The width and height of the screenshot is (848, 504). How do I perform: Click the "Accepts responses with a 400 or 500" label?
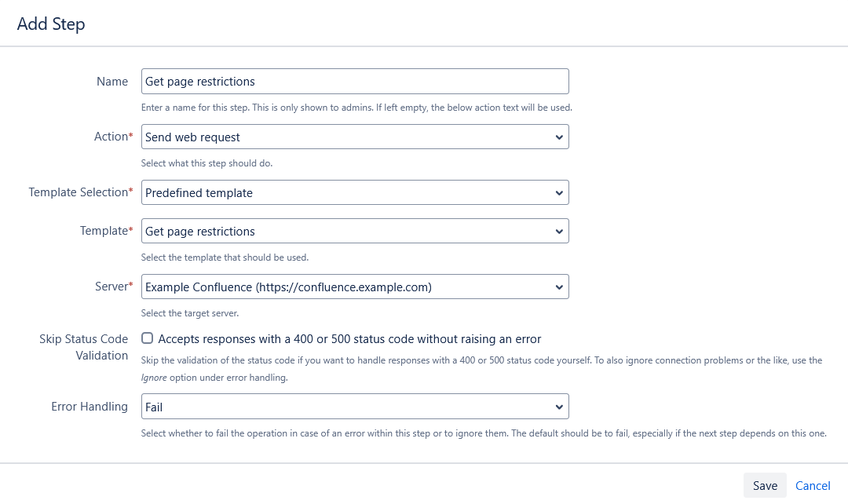(x=349, y=339)
